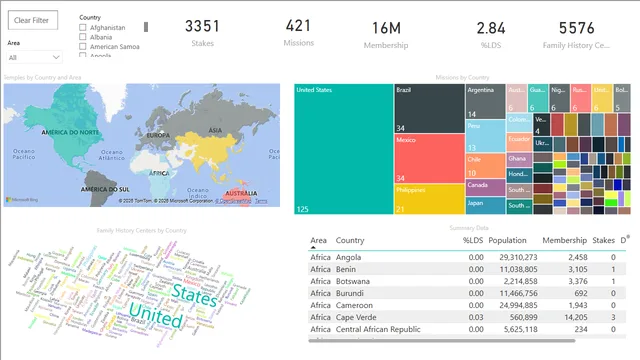Check the American Samoa country checkbox

pyautogui.click(x=83, y=46)
